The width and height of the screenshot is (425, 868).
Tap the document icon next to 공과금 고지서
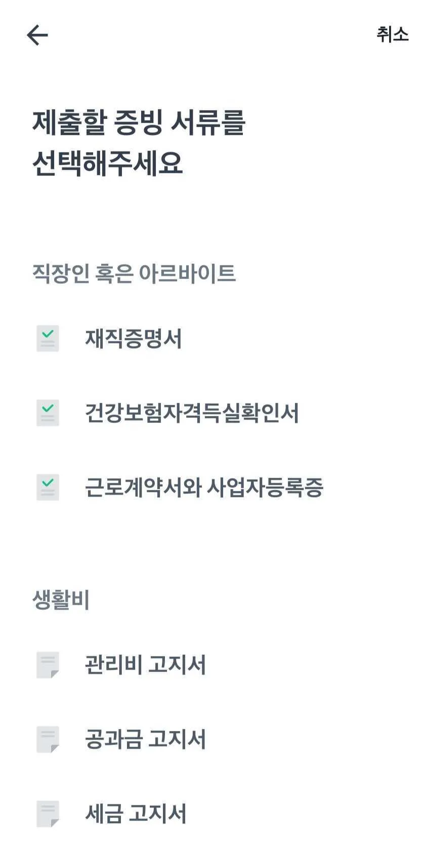48,739
